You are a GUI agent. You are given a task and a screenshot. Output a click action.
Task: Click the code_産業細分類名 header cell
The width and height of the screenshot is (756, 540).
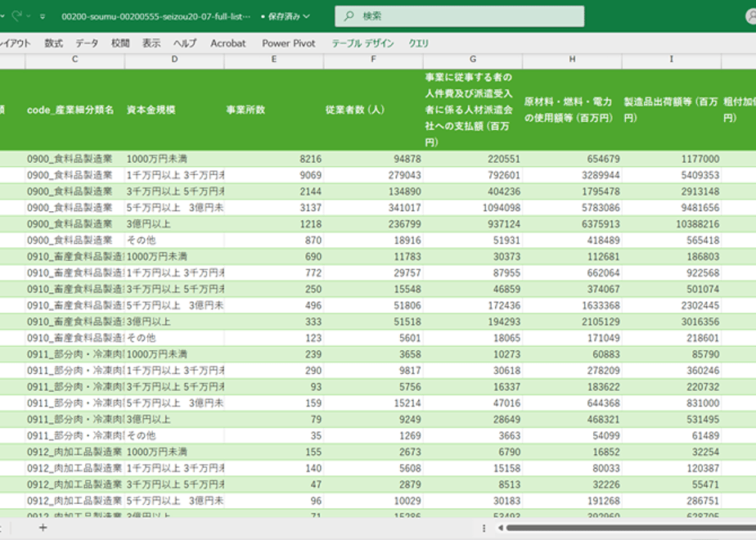click(x=74, y=110)
